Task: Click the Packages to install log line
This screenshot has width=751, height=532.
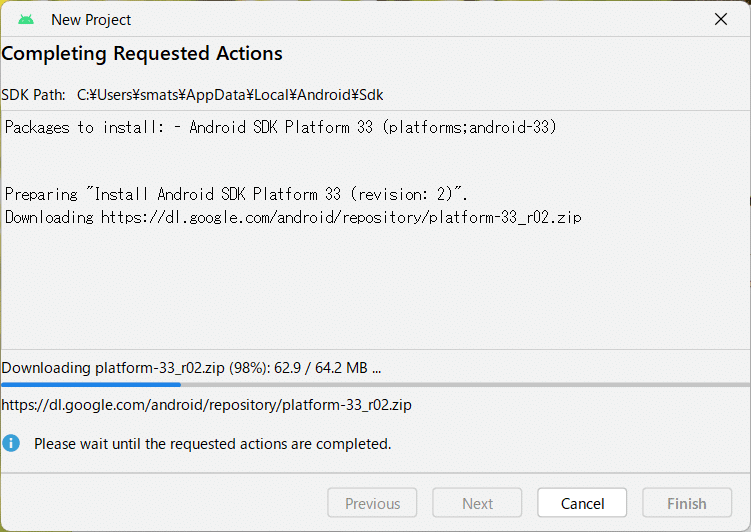Action: 281,127
